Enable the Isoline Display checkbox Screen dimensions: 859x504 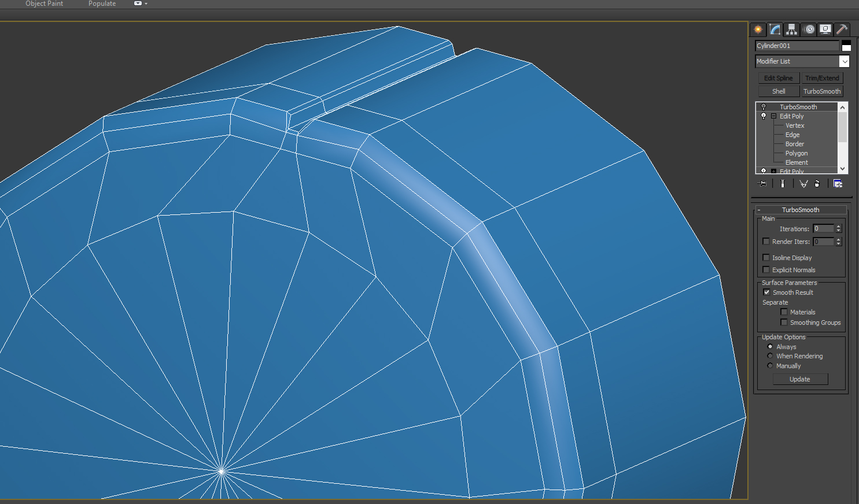[x=766, y=258]
